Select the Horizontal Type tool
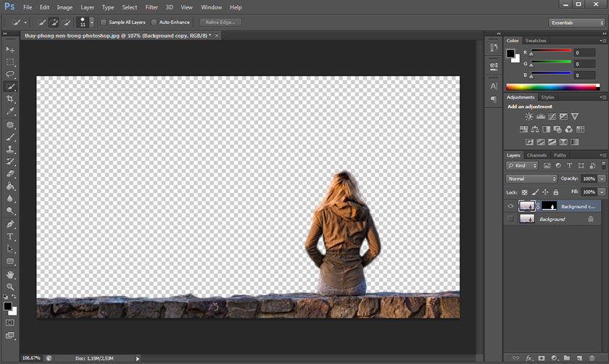Screen dimensions: 609x364 (x=10, y=236)
